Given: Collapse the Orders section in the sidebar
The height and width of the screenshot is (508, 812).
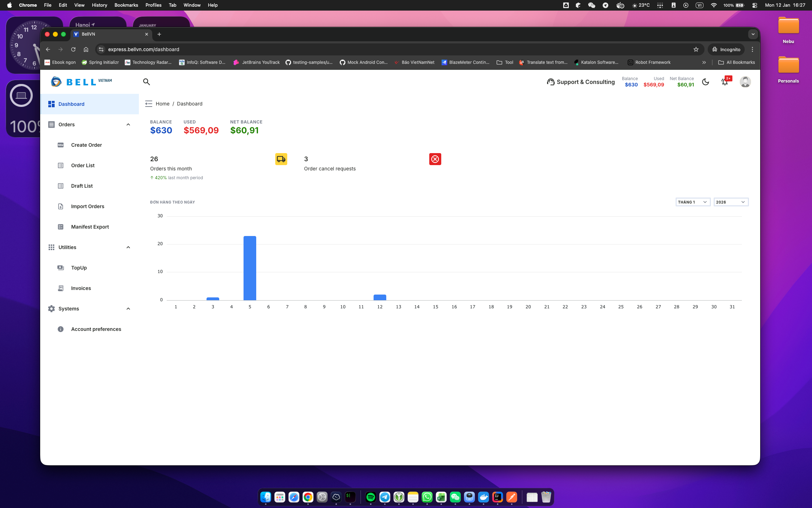Looking at the screenshot, I should click(128, 124).
